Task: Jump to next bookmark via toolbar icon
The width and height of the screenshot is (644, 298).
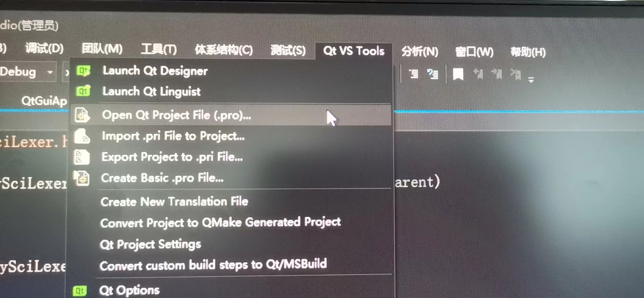Action: pyautogui.click(x=497, y=74)
